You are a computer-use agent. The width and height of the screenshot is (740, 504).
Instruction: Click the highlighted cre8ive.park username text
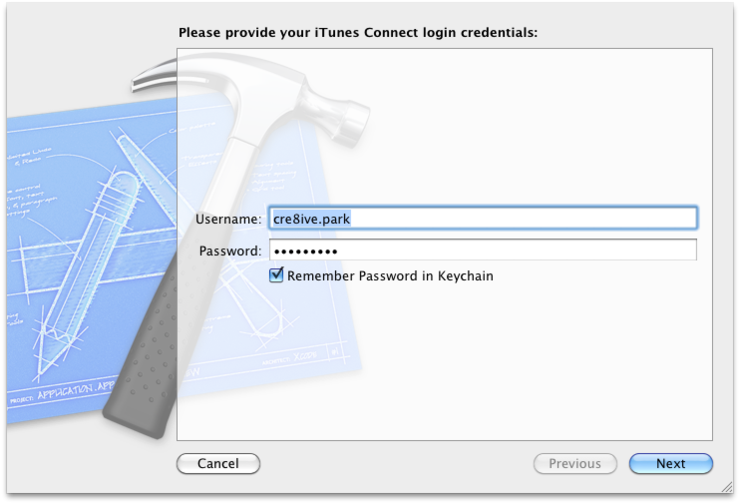click(x=311, y=219)
